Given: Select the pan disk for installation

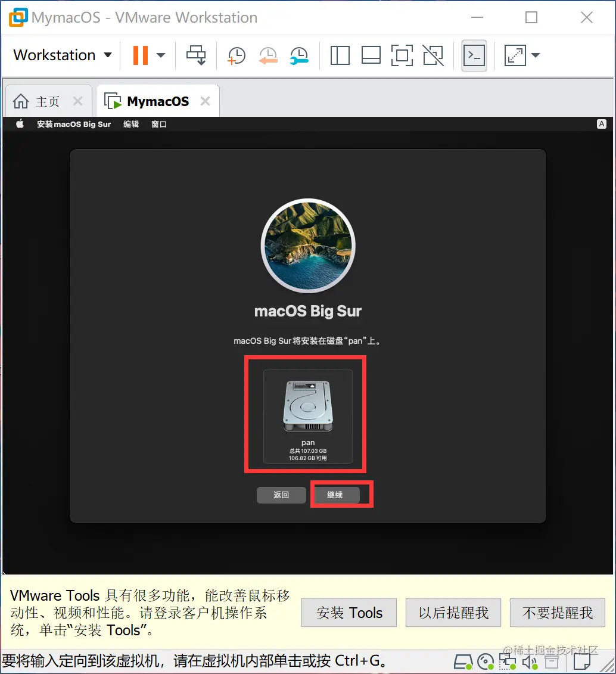Looking at the screenshot, I should point(308,416).
